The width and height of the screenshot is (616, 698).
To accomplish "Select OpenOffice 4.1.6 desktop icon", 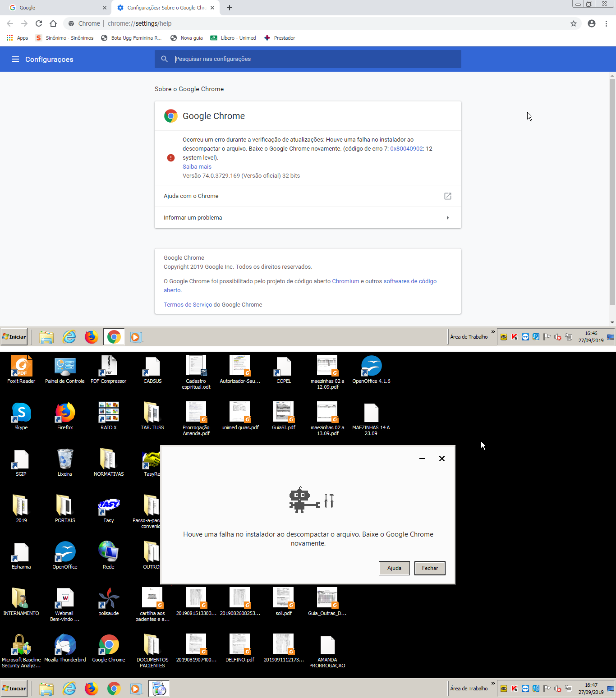I will (371, 370).
